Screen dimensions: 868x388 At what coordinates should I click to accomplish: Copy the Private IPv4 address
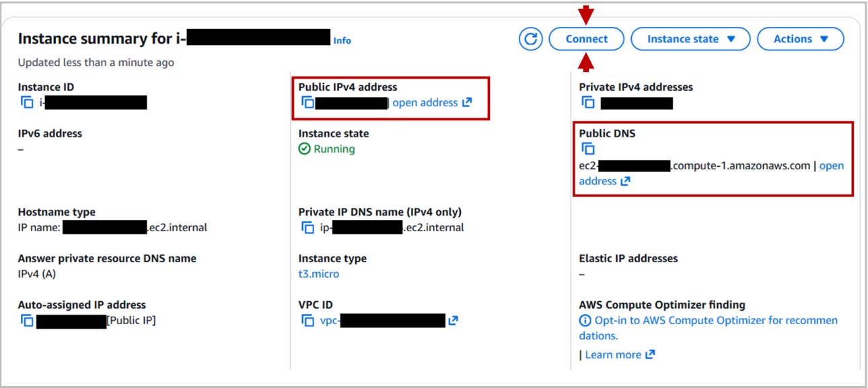pyautogui.click(x=589, y=102)
